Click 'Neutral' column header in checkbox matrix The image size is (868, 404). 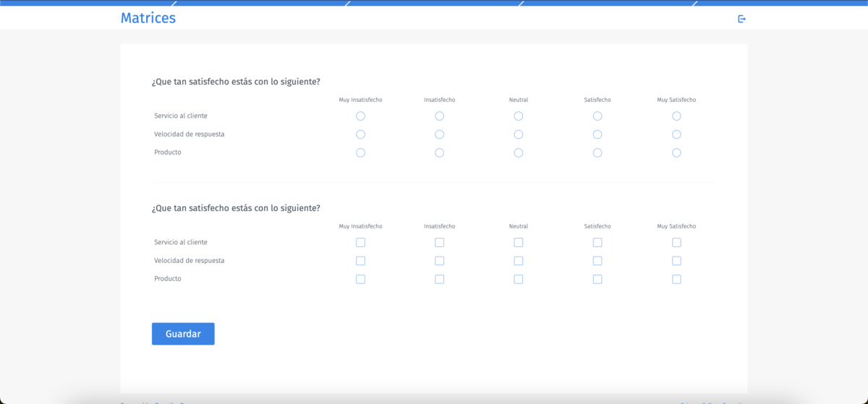[x=519, y=226]
